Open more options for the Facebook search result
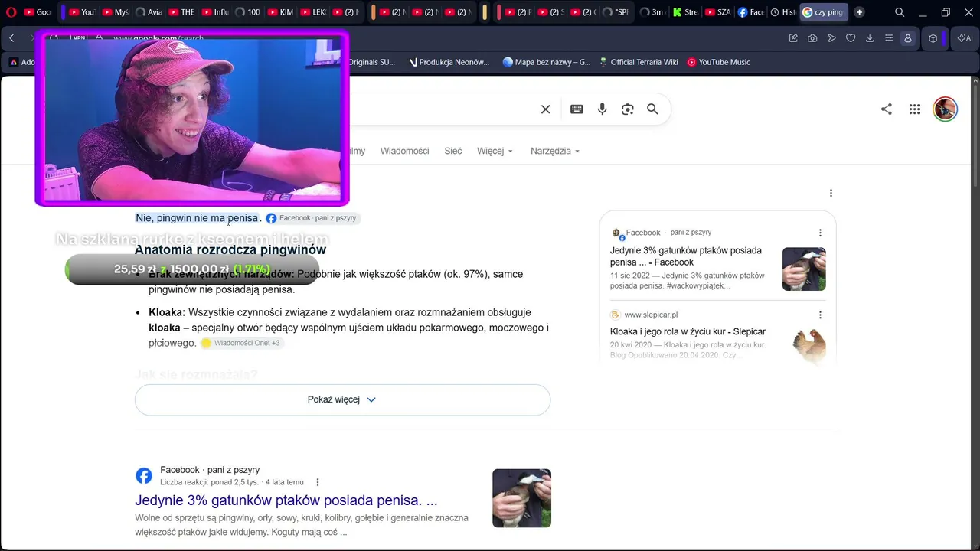 [x=318, y=482]
